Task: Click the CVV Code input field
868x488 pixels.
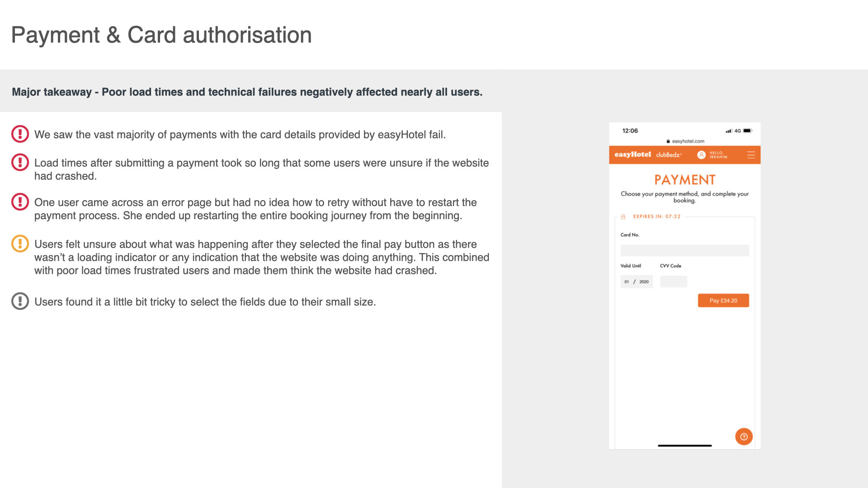Action: coord(674,282)
